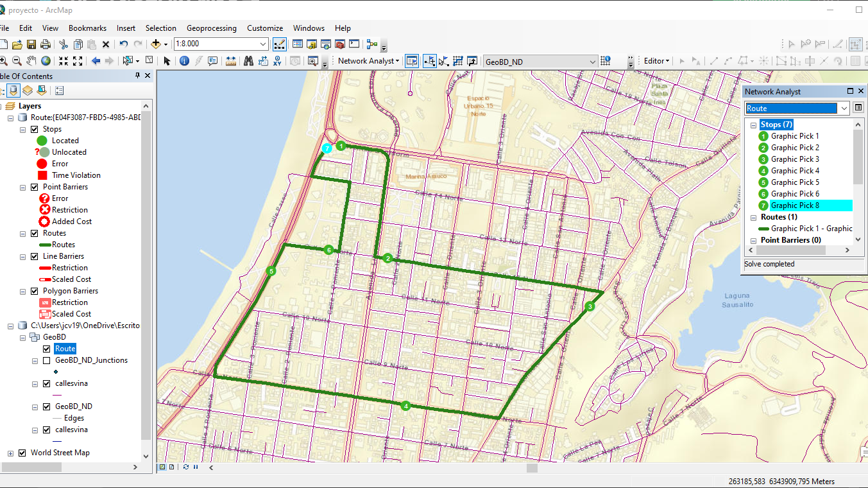Viewport: 868px width, 488px height.
Task: Click the Find binoculars icon
Action: [249, 61]
